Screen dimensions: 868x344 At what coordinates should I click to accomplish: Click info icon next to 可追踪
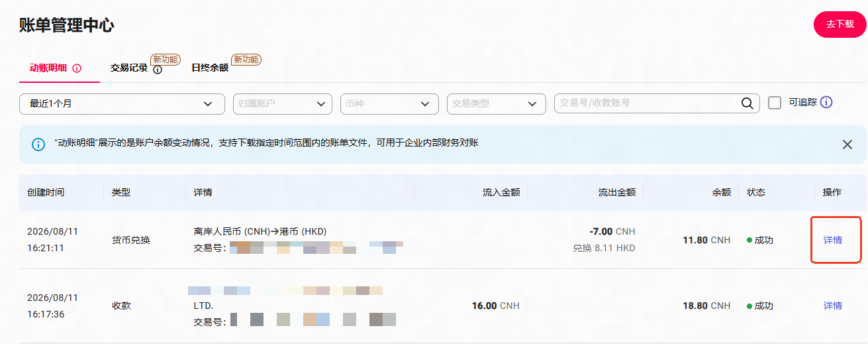(826, 103)
